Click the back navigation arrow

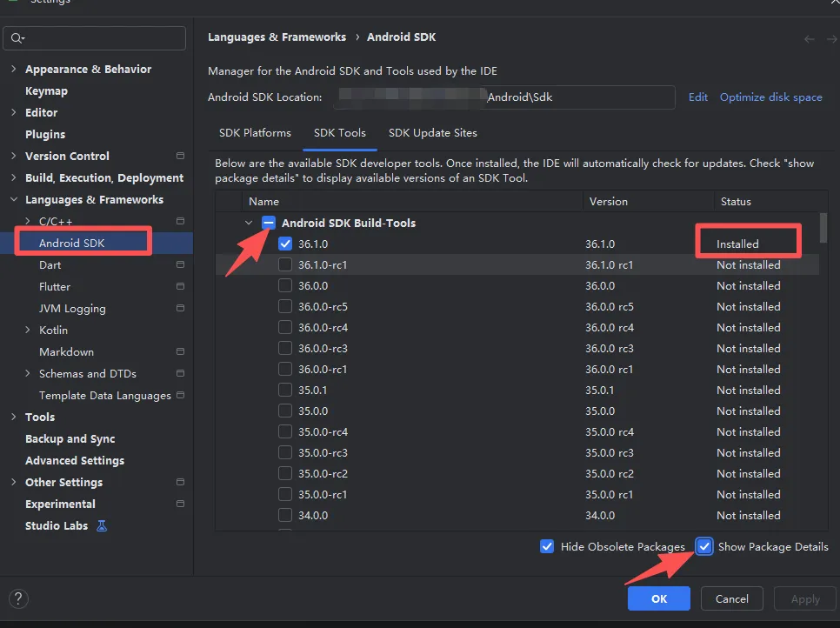coord(810,38)
